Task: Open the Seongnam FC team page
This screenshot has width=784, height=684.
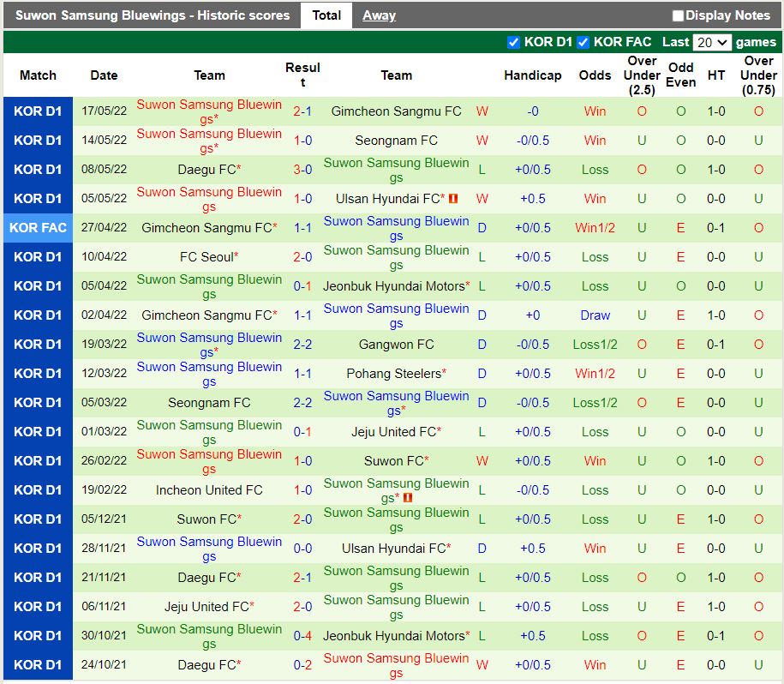Action: [x=396, y=140]
